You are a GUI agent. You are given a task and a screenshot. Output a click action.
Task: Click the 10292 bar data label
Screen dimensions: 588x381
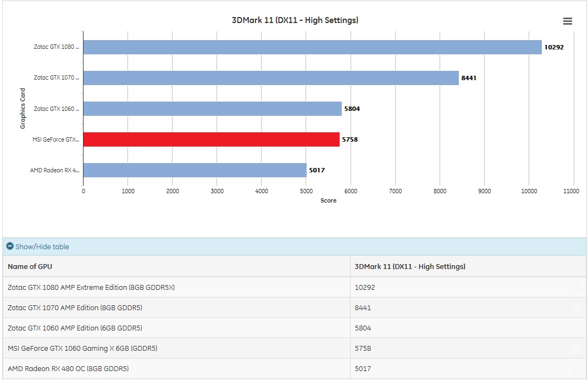[x=554, y=47]
